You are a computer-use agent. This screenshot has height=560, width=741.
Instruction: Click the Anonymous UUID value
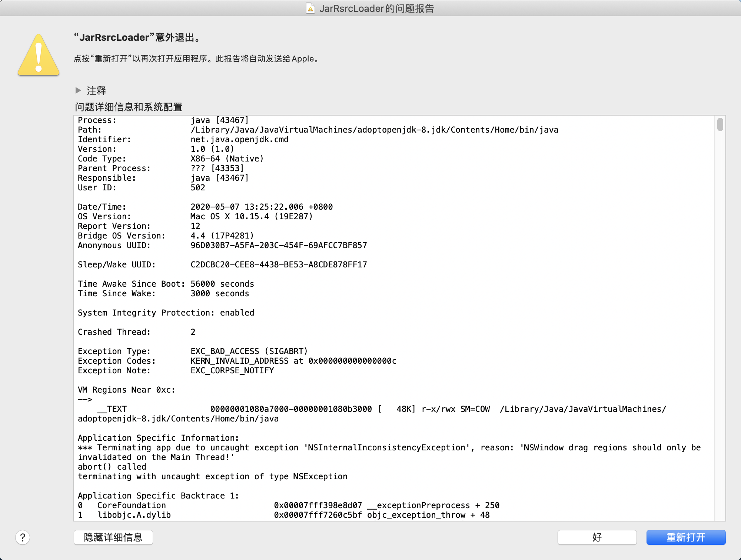279,245
